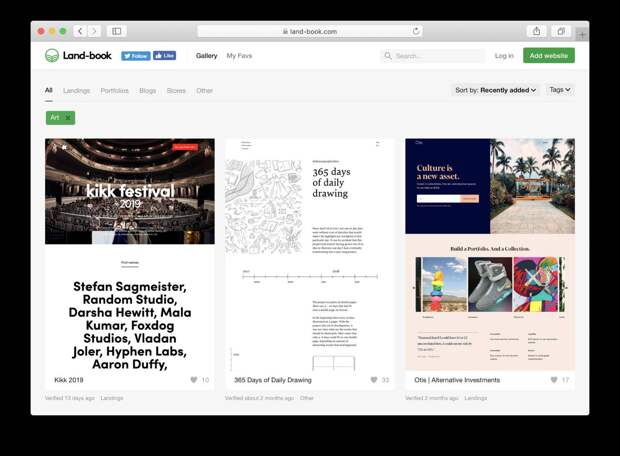The width and height of the screenshot is (620, 456).
Task: Click the Land-book logo
Action: [78, 56]
